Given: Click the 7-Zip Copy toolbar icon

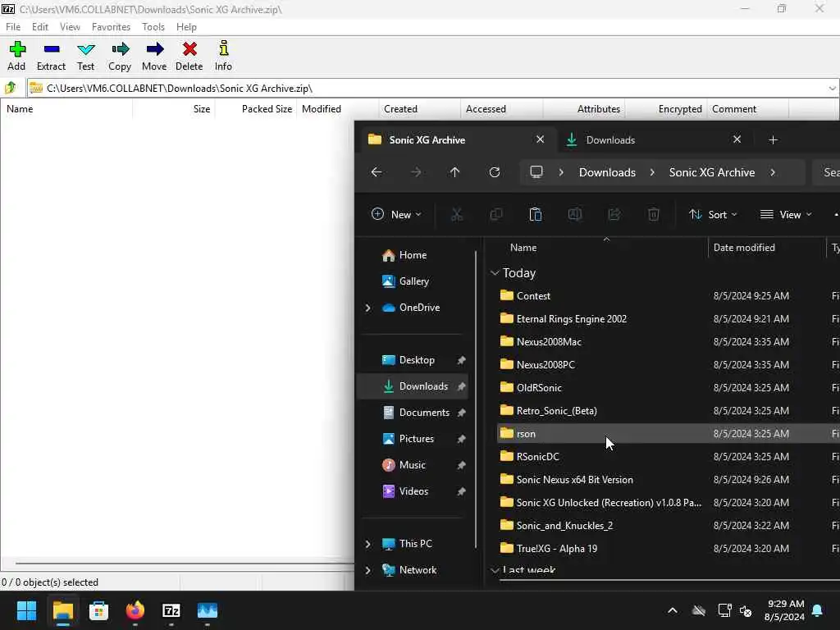Looking at the screenshot, I should tap(120, 50).
